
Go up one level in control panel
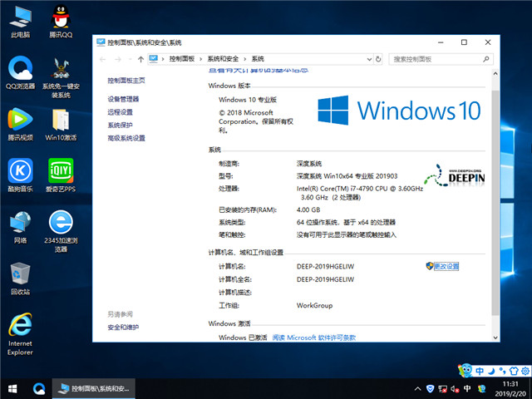click(140, 59)
